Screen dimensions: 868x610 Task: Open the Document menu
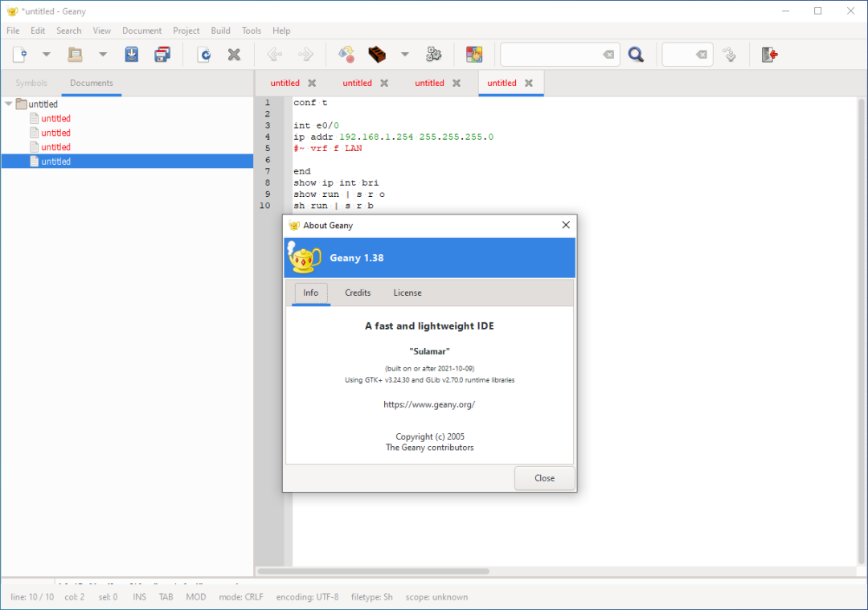point(141,31)
